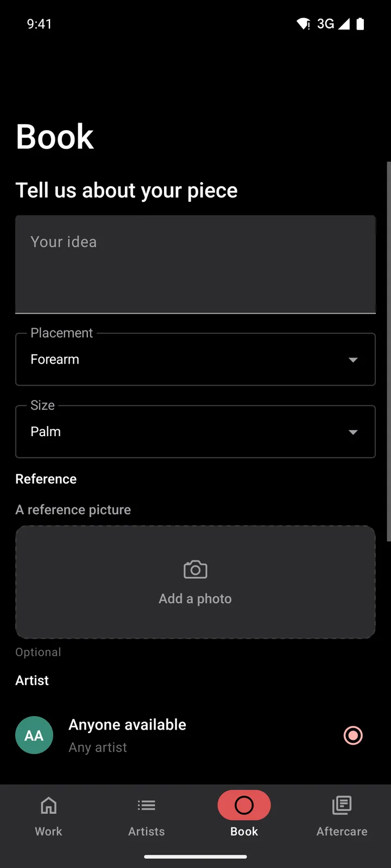Tap the Book circle icon

[244, 805]
